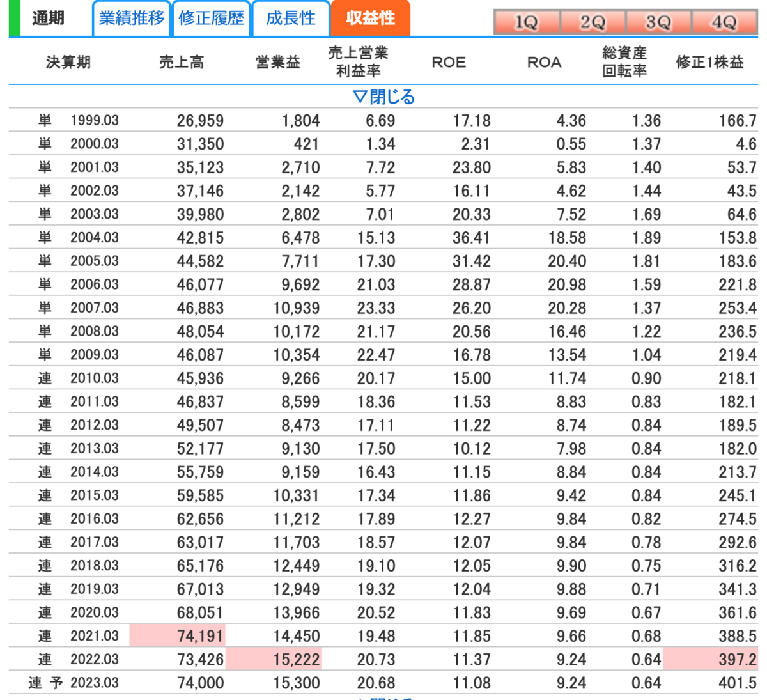Select the 2008.03 period label
This screenshot has height=700, width=767.
click(95, 331)
